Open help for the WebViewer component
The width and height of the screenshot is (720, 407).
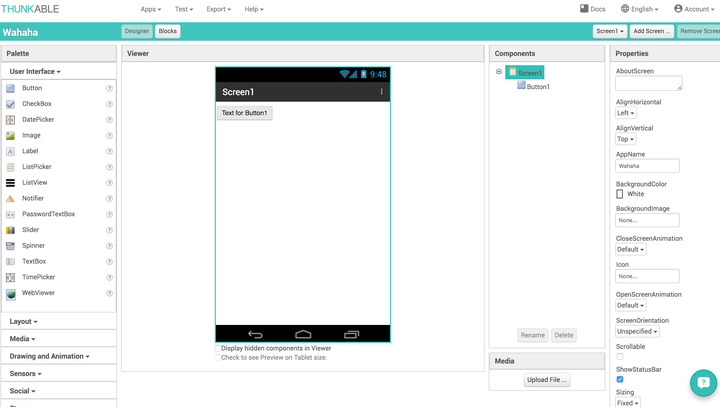point(109,293)
